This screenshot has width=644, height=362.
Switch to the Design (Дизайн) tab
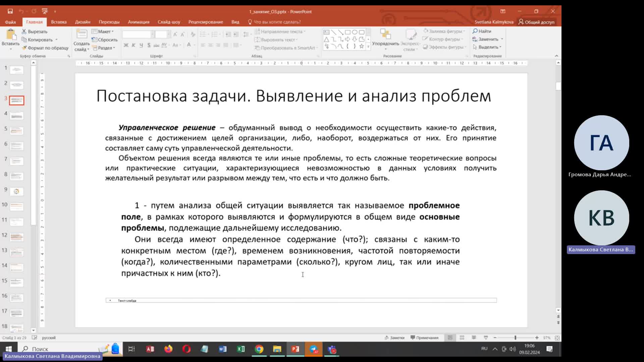pyautogui.click(x=83, y=22)
